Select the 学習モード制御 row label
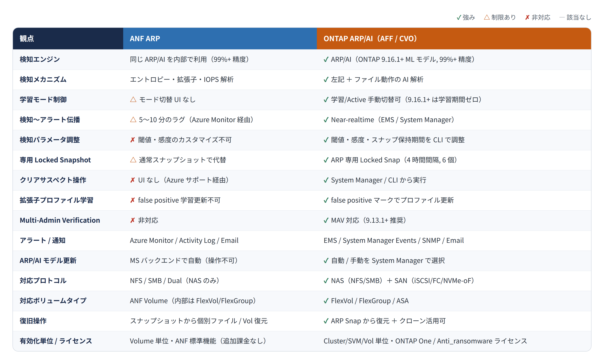604x364 pixels. tap(43, 99)
